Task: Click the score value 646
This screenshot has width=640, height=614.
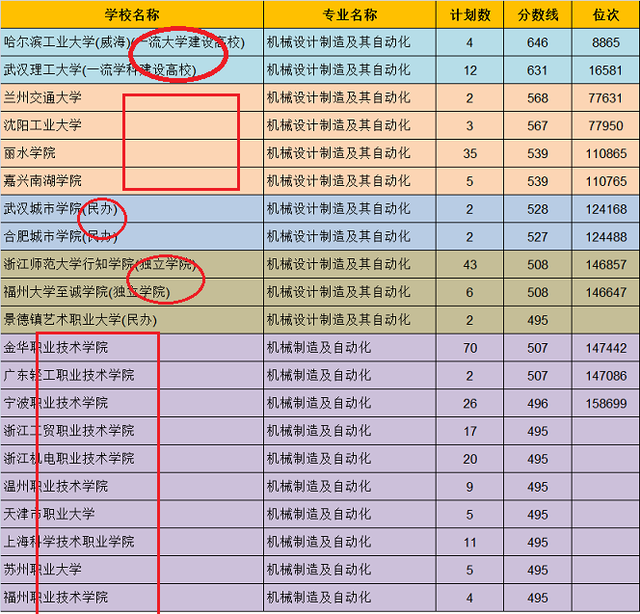Action: coord(538,42)
